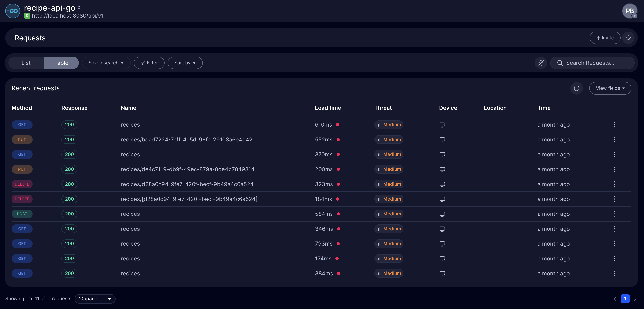644x309 pixels.
Task: Open the kebab menu for the 610ms GET request
Action: [614, 124]
